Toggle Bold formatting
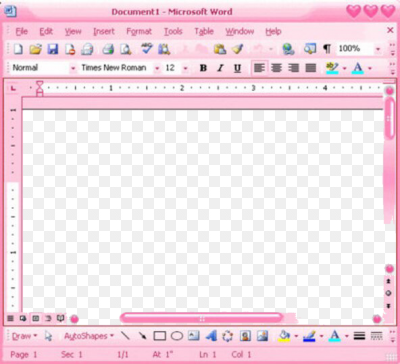The width and height of the screenshot is (400, 364). [203, 68]
